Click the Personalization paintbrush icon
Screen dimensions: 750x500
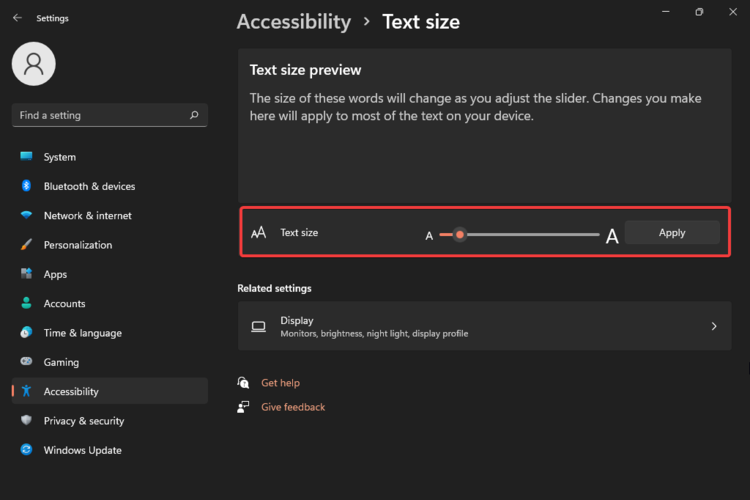pos(26,244)
